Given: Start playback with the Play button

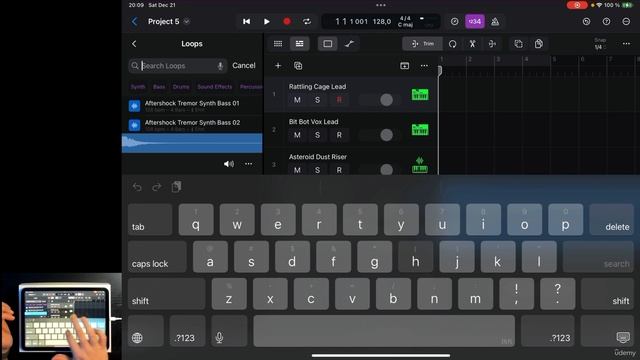Looking at the screenshot, I should 267,22.
